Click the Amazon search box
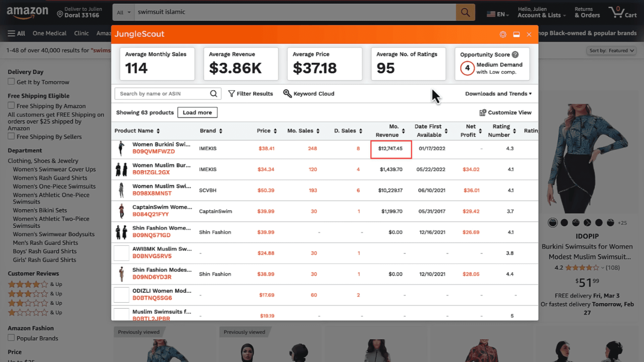 [x=295, y=12]
